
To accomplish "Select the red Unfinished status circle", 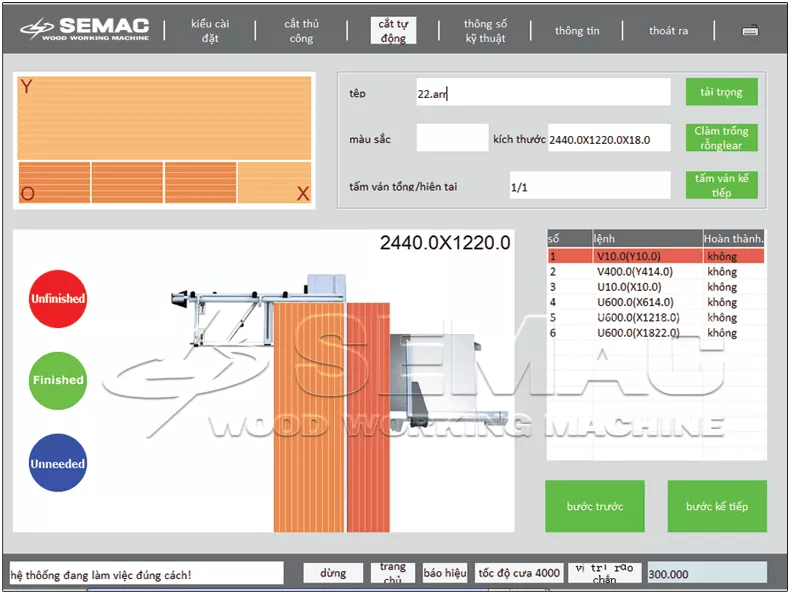I will click(58, 298).
